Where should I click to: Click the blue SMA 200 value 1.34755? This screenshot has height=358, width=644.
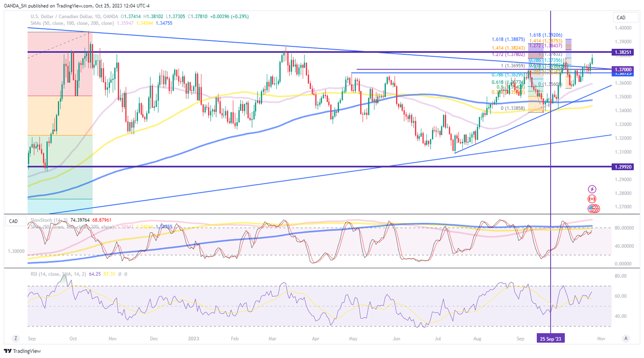[163, 23]
